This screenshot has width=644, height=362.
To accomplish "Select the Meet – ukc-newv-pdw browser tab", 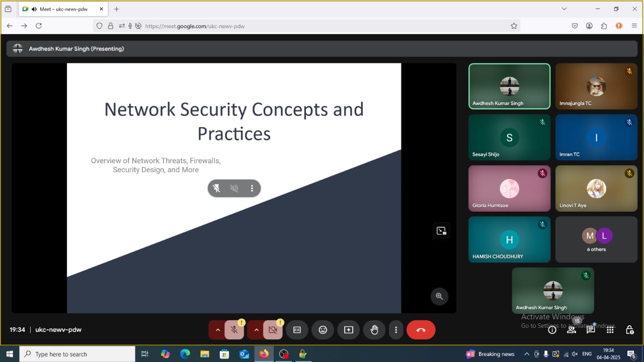I will (x=59, y=9).
